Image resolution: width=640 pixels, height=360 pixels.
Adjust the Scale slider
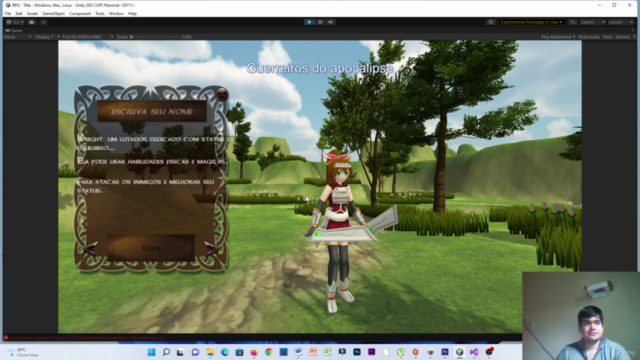click(x=155, y=37)
